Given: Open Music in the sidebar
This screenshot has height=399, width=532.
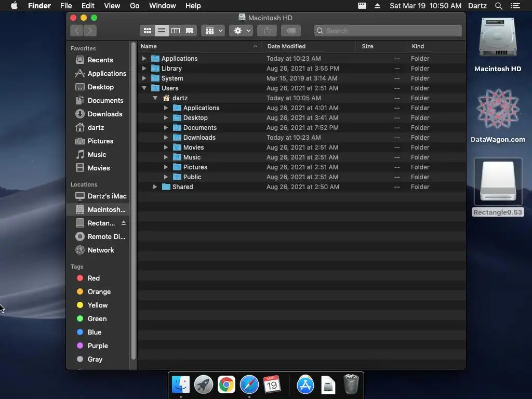Looking at the screenshot, I should [98, 155].
